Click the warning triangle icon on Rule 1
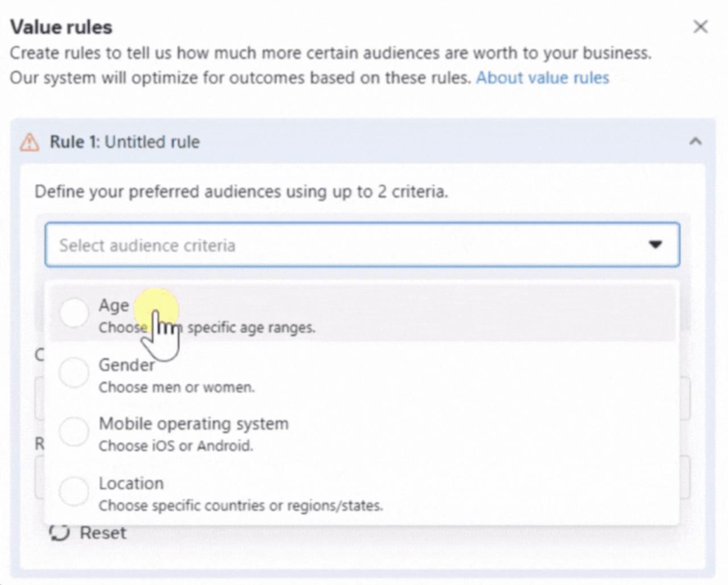 click(x=30, y=142)
